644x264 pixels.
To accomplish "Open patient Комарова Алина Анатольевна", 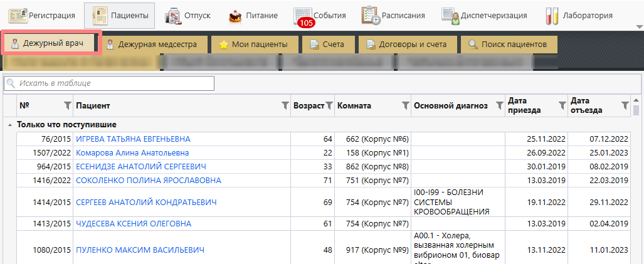I will (x=132, y=152).
